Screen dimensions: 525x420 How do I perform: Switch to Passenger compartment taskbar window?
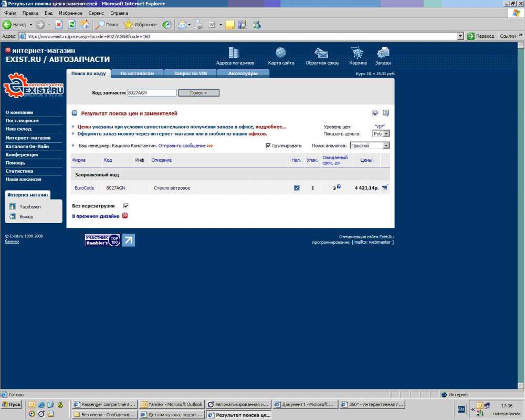point(104,405)
